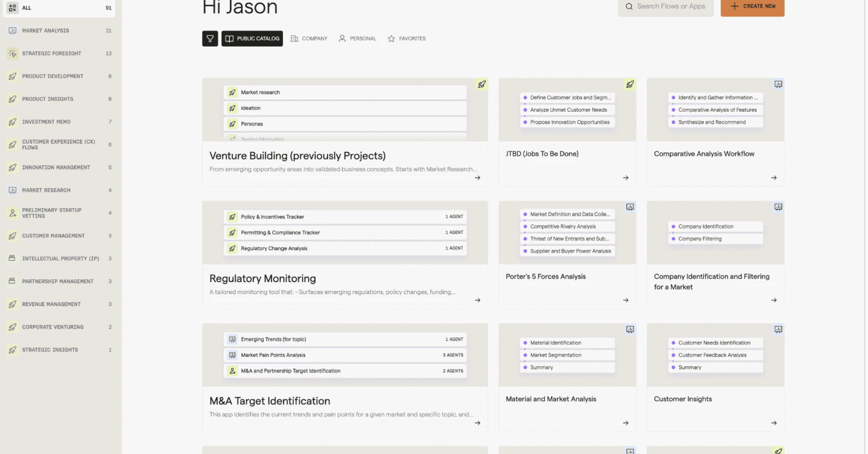Image resolution: width=868 pixels, height=454 pixels.
Task: Select Customer Experience (CX) Flows category
Action: pos(59,145)
